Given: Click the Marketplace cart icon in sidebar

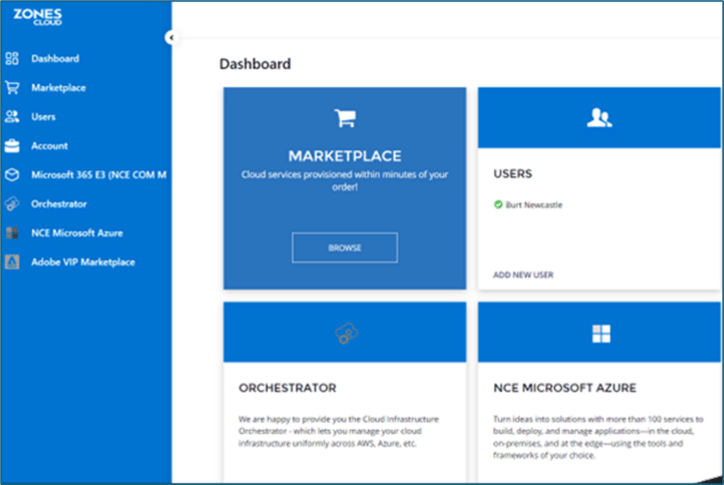Looking at the screenshot, I should click(12, 88).
